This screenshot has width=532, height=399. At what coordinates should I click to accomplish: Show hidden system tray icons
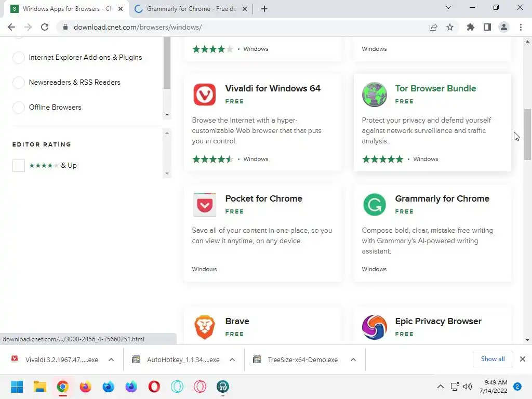441,387
